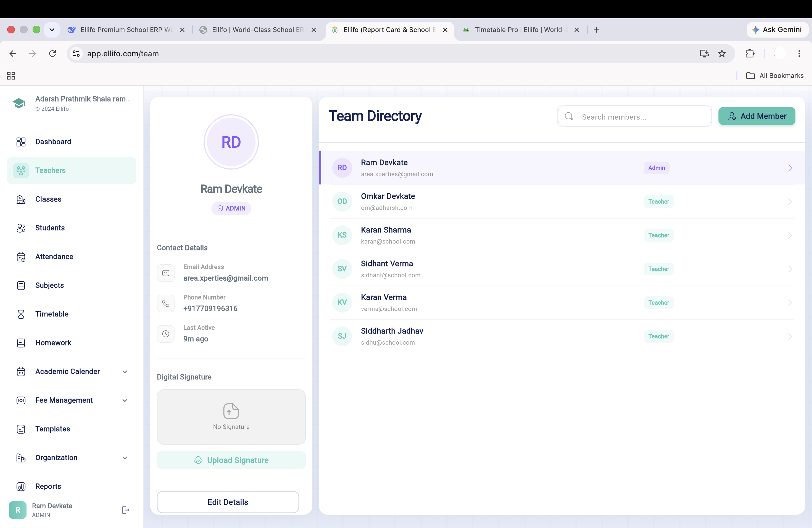This screenshot has width=812, height=528.
Task: Go to Classes in sidebar
Action: point(71,199)
